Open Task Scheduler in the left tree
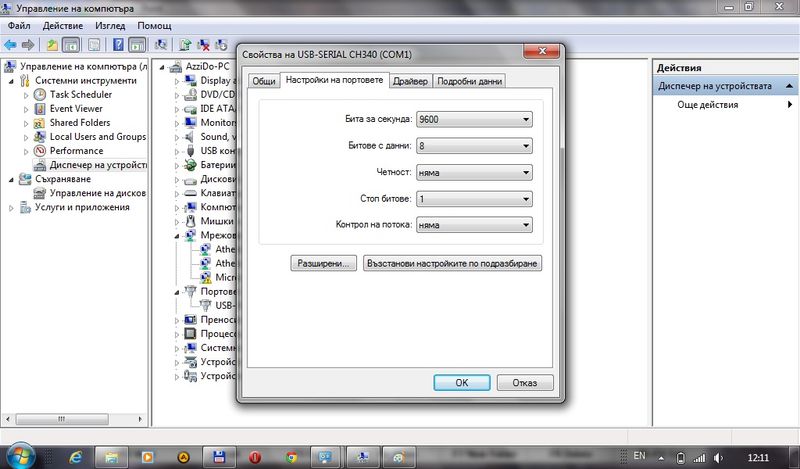800x469 pixels. [80, 95]
